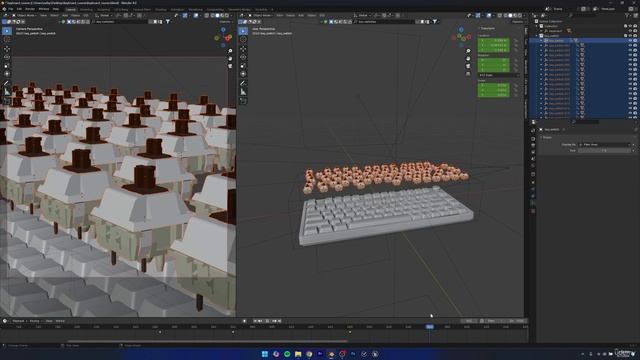Viewport: 640px width, 360px height.
Task: Hide the first selected key_switch object in outliner
Action: [630, 40]
